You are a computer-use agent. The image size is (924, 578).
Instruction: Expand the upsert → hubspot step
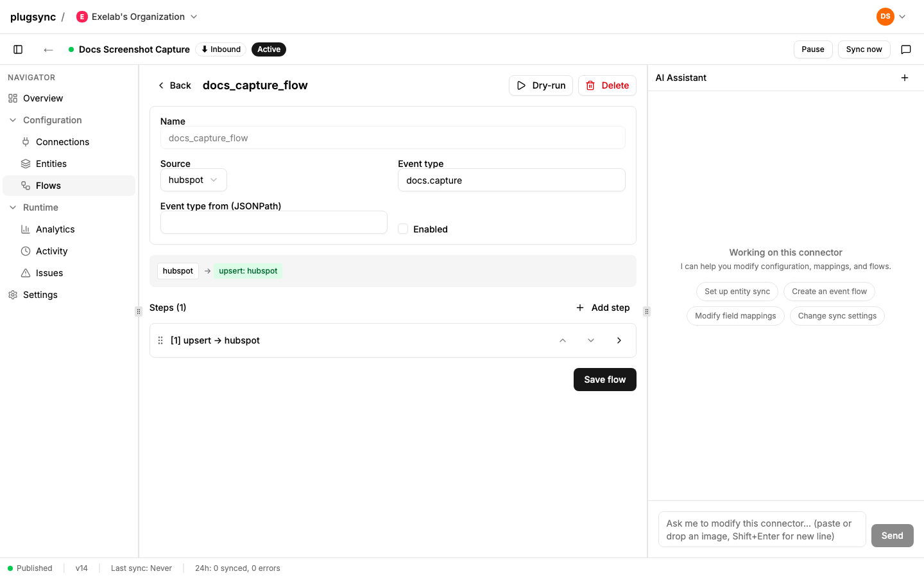pos(619,340)
